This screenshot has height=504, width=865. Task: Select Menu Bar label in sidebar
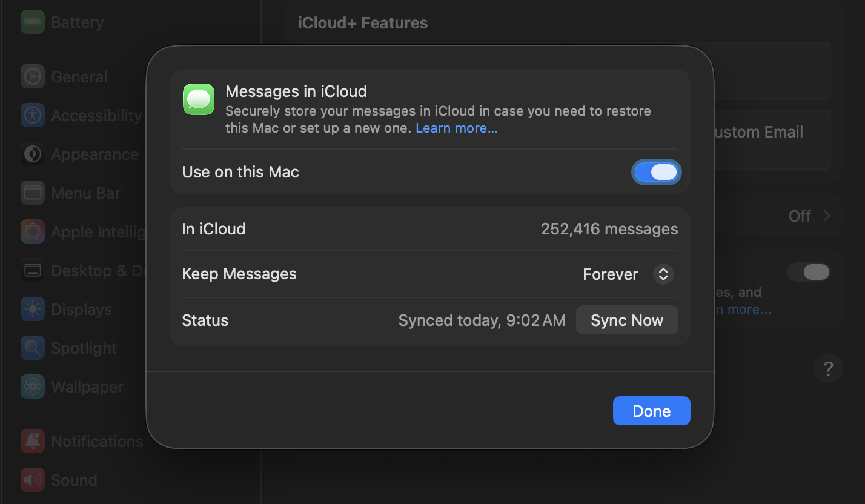tap(86, 193)
